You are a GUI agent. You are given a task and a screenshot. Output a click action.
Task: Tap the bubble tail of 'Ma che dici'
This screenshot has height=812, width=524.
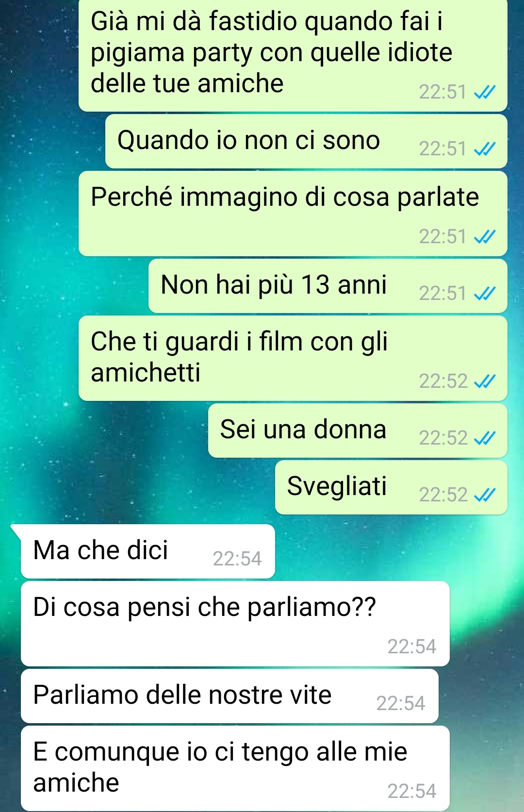click(16, 531)
